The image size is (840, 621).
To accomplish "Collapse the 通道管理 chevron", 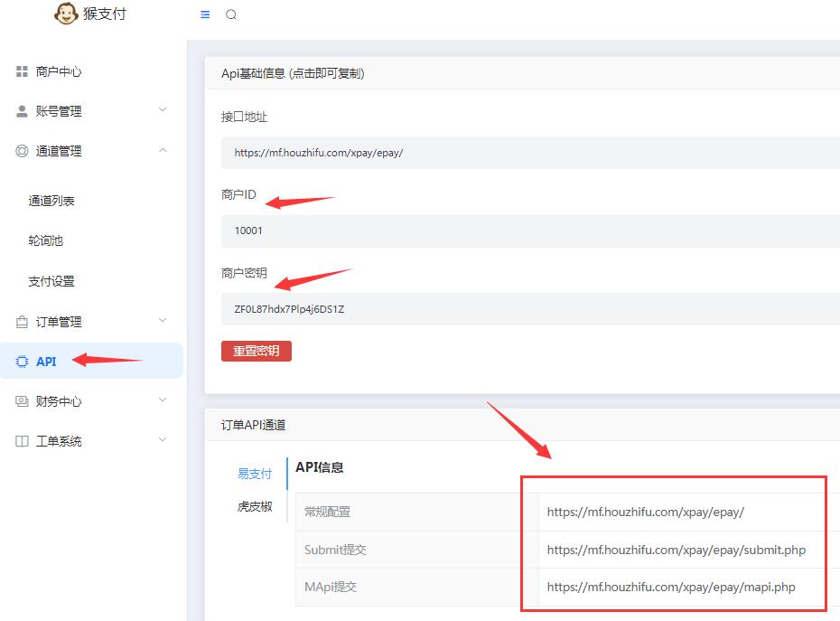I will pos(163,150).
